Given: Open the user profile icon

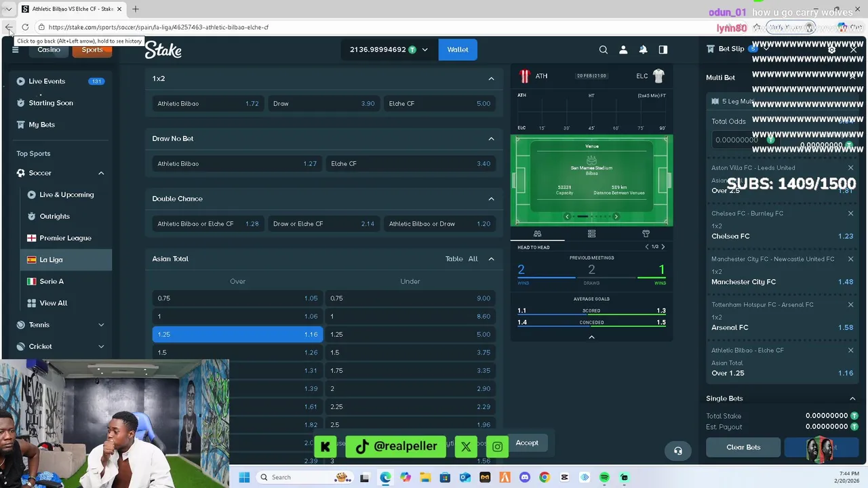Looking at the screenshot, I should [x=623, y=49].
